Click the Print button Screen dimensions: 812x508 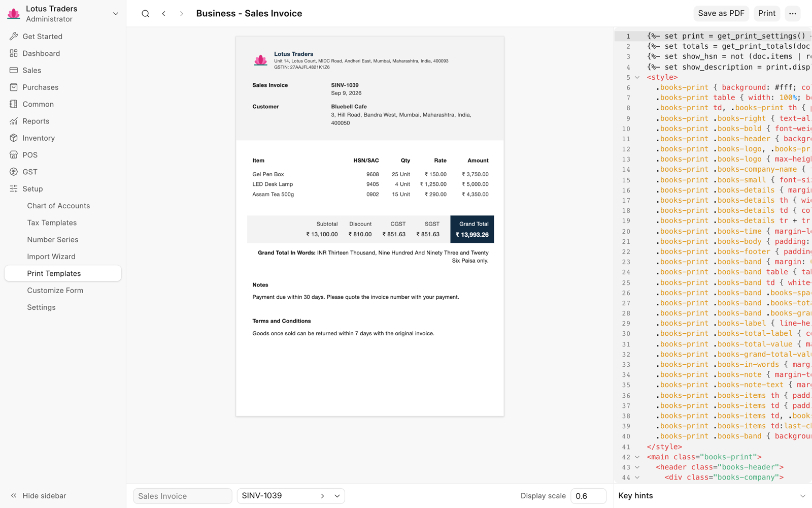pos(767,14)
